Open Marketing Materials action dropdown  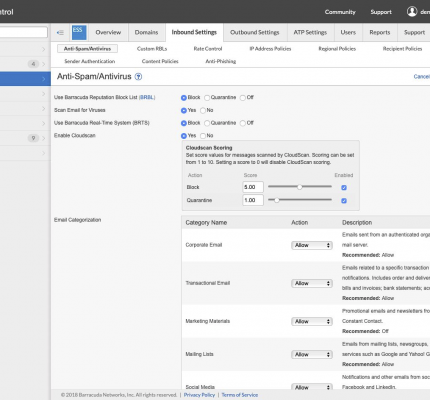click(x=312, y=322)
